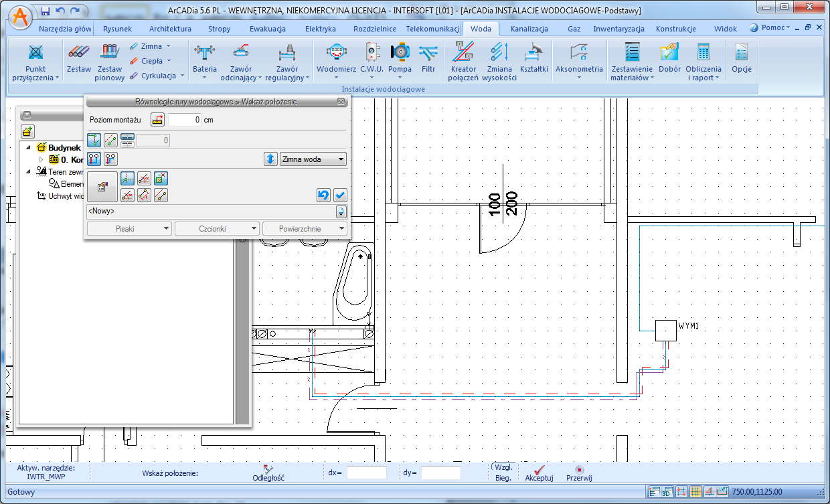The height and width of the screenshot is (504, 830).
Task: Open the element properties button in dialog
Action: 102,187
